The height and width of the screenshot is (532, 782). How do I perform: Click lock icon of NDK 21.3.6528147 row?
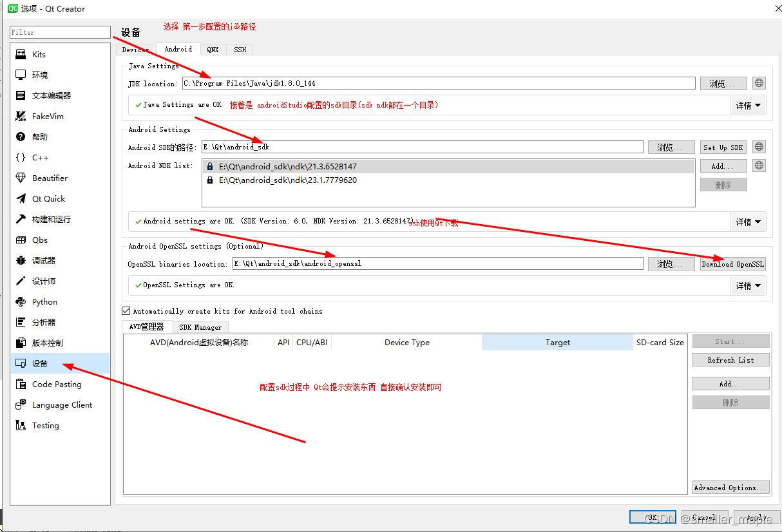coord(210,166)
